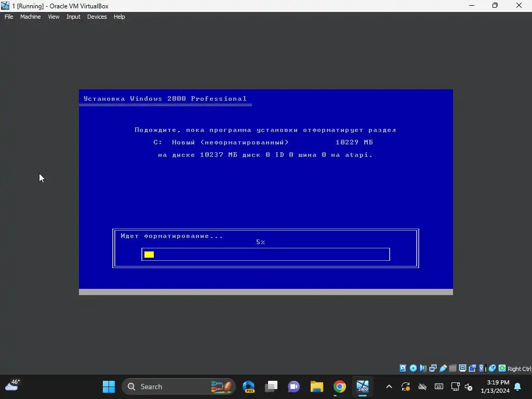This screenshot has width=532, height=399.
Task: Click the VirtualBox app icon in title bar
Action: pos(5,6)
